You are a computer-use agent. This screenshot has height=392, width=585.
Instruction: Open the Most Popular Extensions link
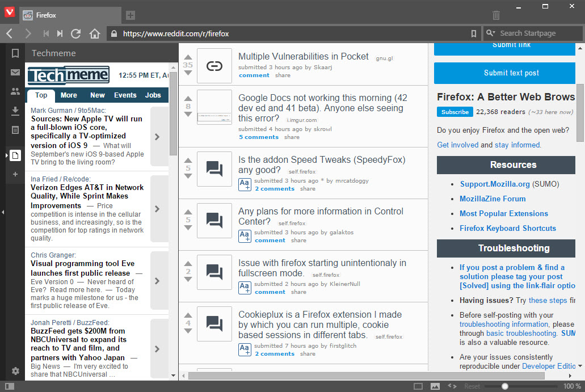point(504,213)
